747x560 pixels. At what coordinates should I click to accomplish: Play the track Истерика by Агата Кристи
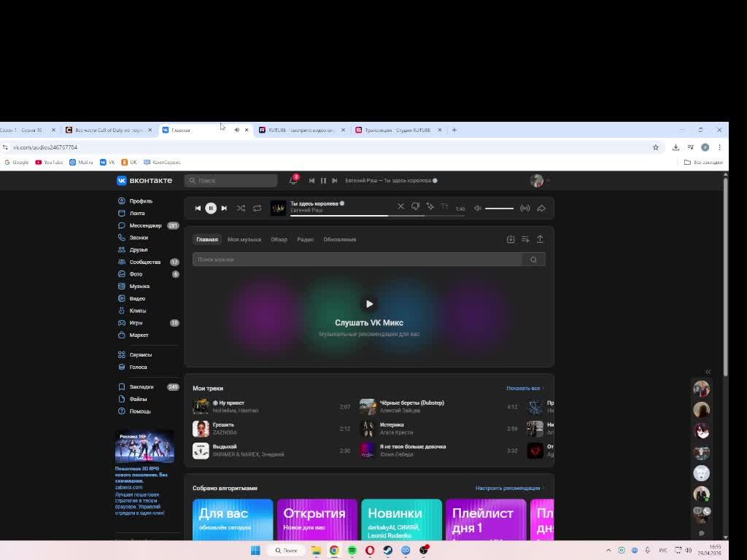point(438,429)
